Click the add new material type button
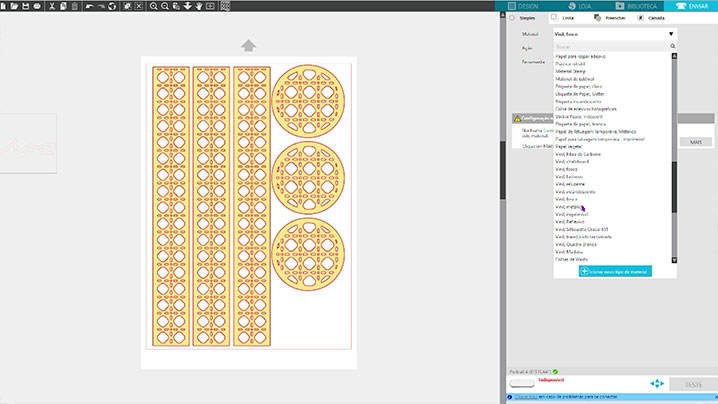718x404 pixels. (x=614, y=271)
